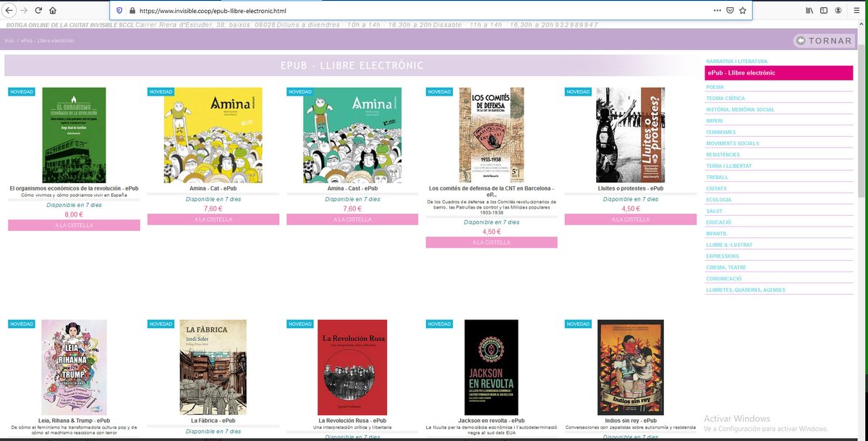Open La Fàbrica book cover

(213, 367)
